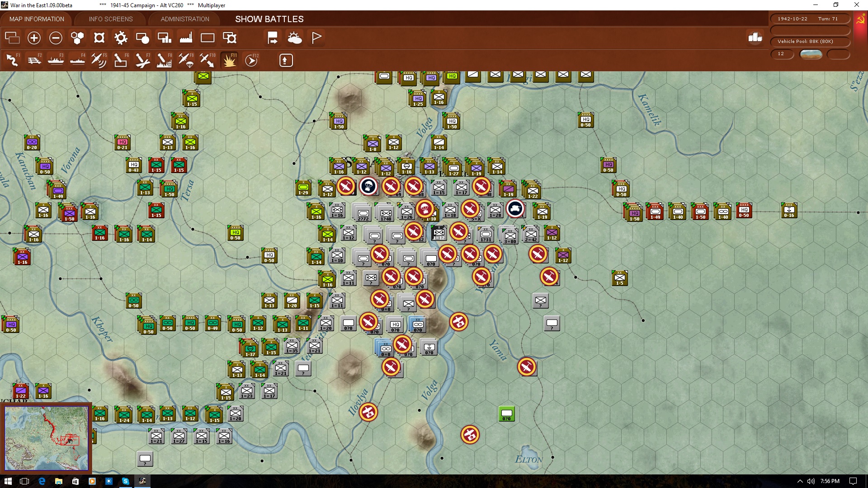Open Skype from the taskbar
This screenshot has width=868, height=488.
pyautogui.click(x=126, y=481)
